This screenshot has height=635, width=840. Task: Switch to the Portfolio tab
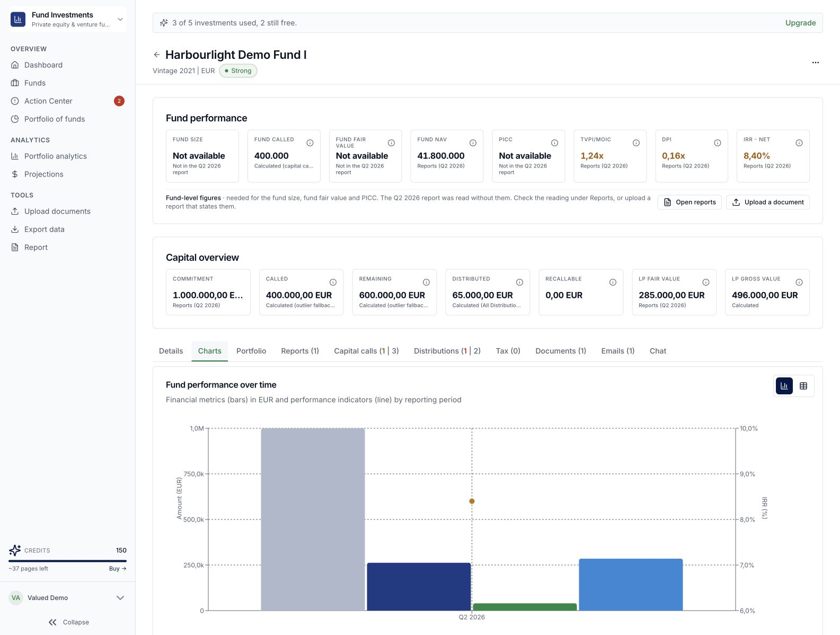(251, 351)
